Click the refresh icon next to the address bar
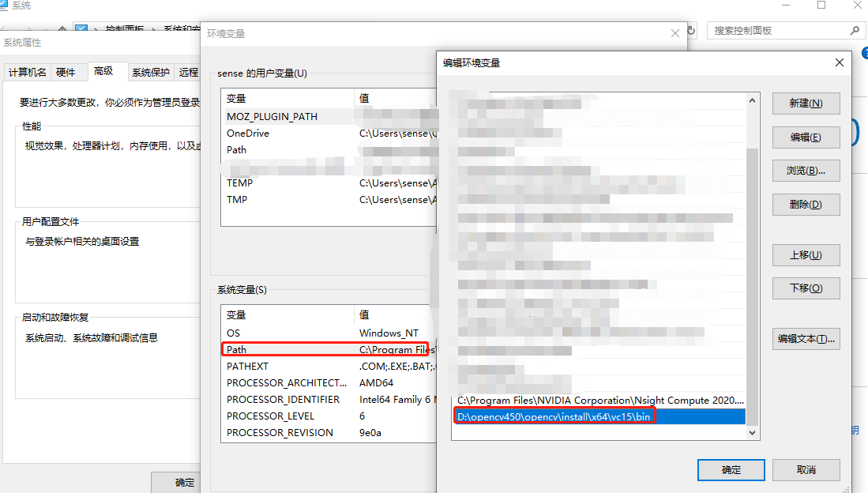Screen dimensions: 868x493 pos(690,29)
